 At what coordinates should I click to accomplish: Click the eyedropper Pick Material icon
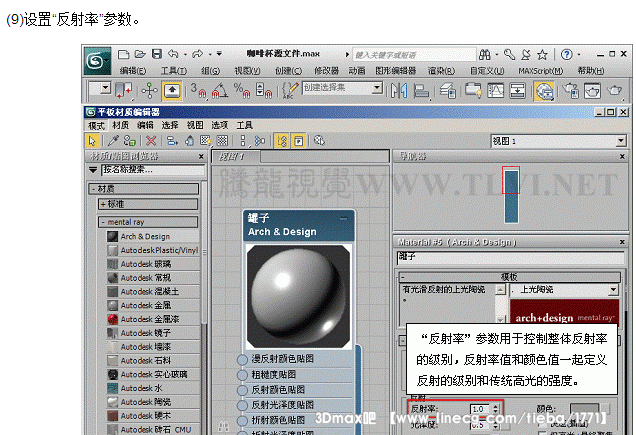tap(113, 141)
